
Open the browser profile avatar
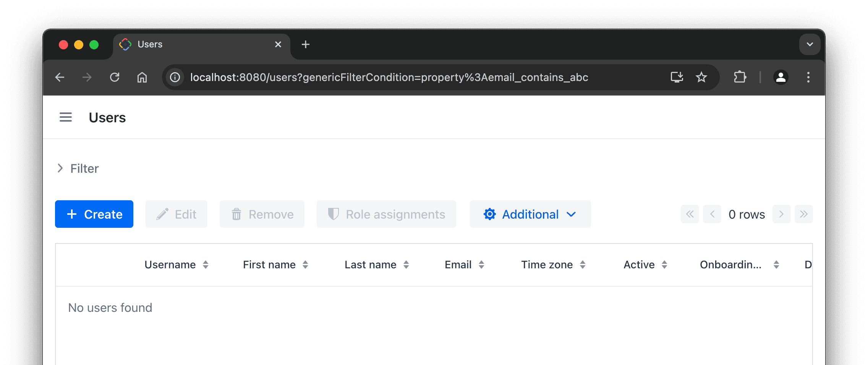point(781,78)
